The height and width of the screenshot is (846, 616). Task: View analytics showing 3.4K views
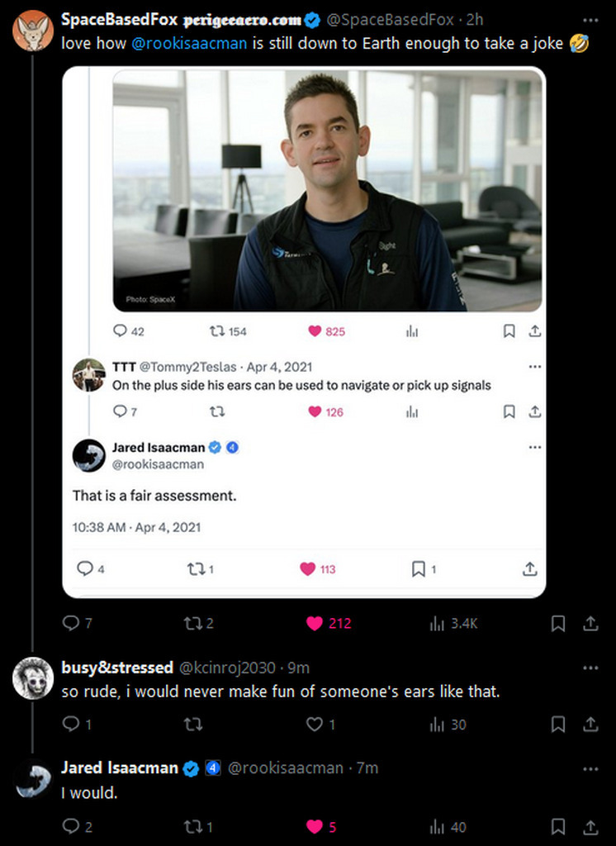pos(438,624)
